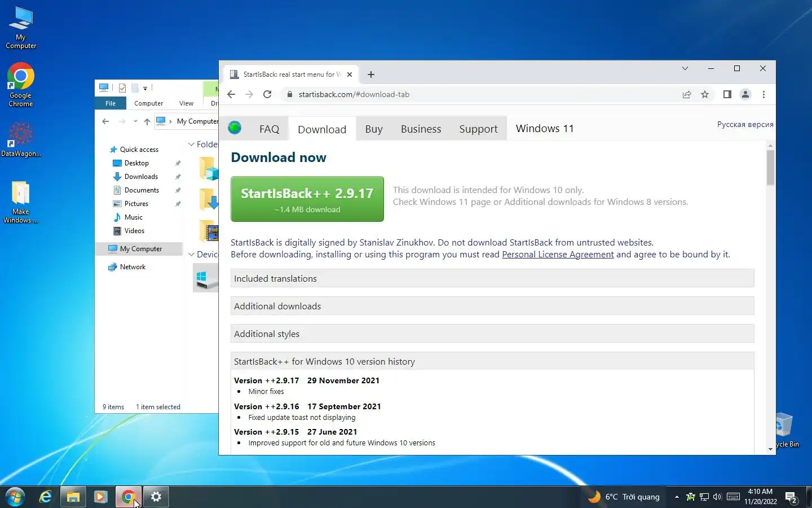Switch to FAQ tab
Screen dimensions: 812x508
click(269, 129)
